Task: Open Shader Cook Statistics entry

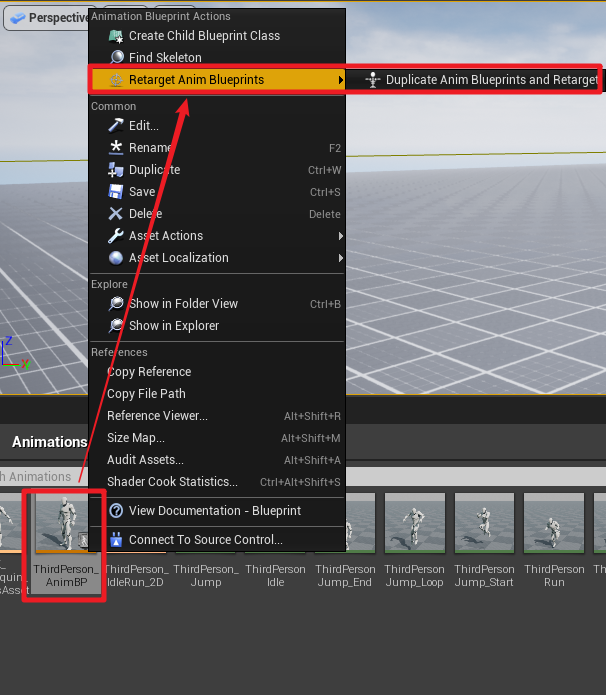Action: [x=217, y=482]
